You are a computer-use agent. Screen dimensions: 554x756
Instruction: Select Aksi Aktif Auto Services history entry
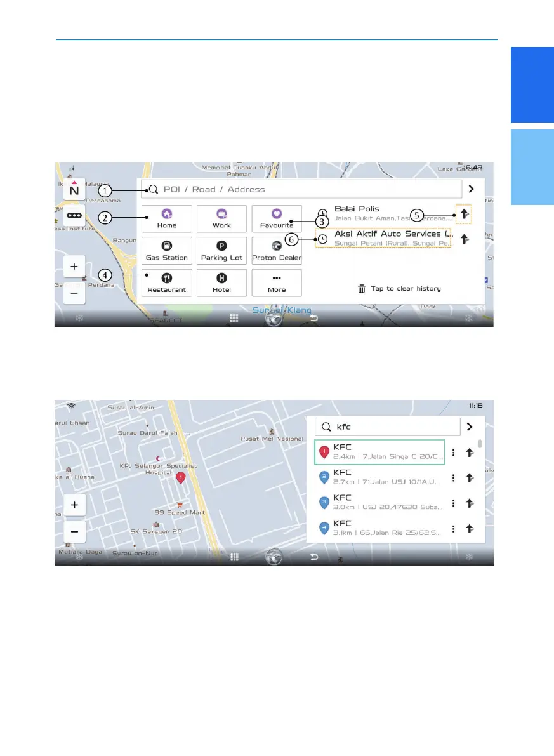coord(383,238)
